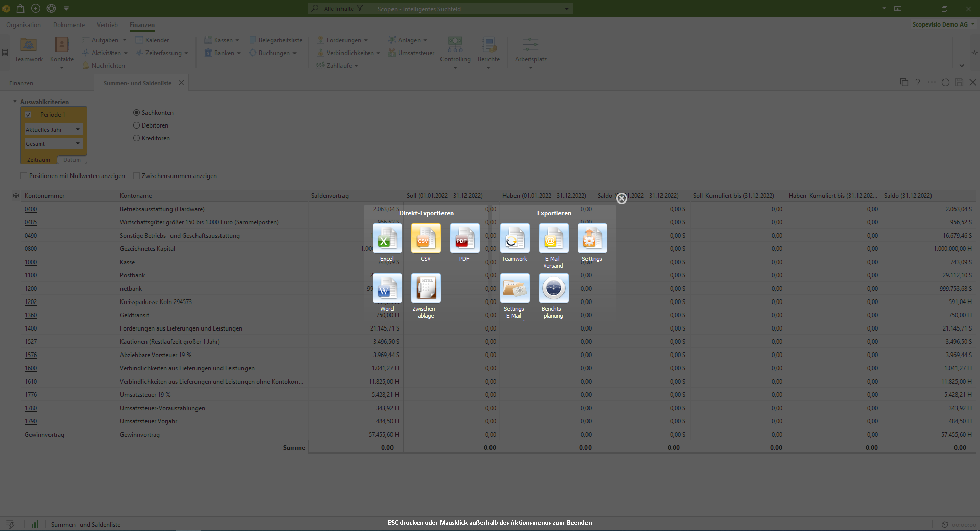Expand the Forderungen dropdown
980x531 pixels.
click(366, 40)
